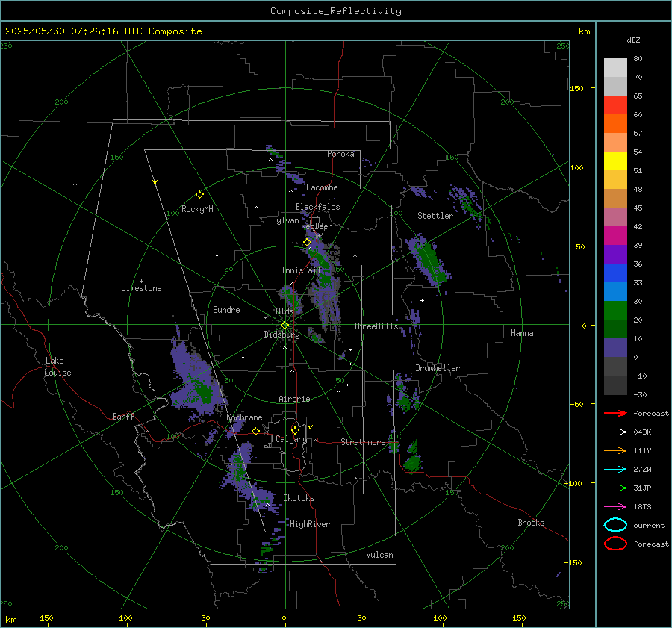Click the yellow diamond marker beside RockyMH
This screenshot has width=672, height=628.
199,195
